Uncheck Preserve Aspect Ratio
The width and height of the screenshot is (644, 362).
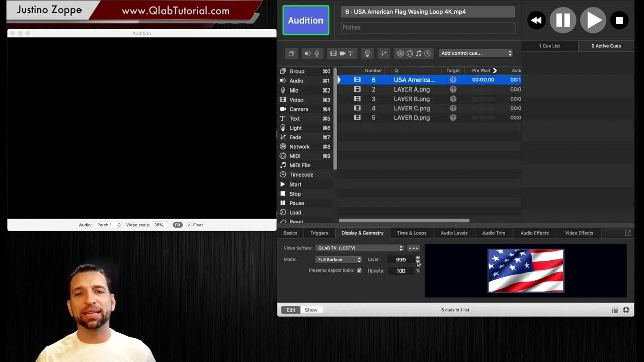[359, 270]
